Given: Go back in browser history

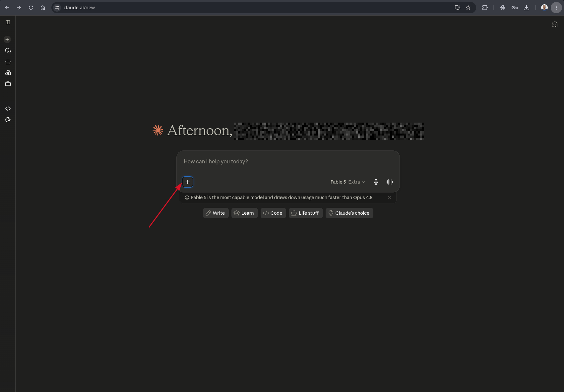Looking at the screenshot, I should click(x=7, y=8).
